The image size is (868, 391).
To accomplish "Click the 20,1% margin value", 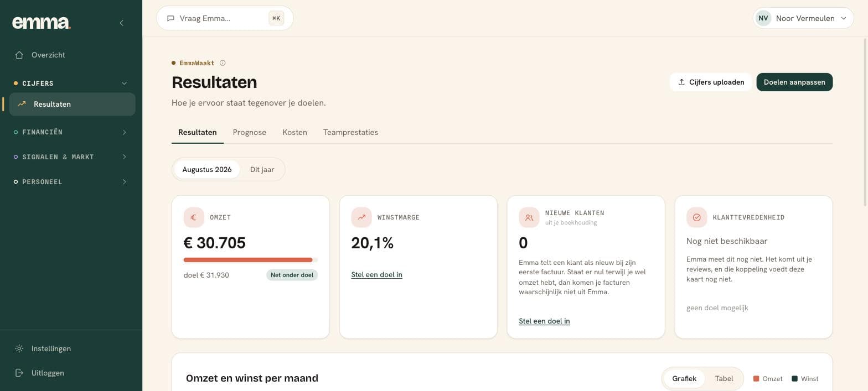I will click(373, 243).
